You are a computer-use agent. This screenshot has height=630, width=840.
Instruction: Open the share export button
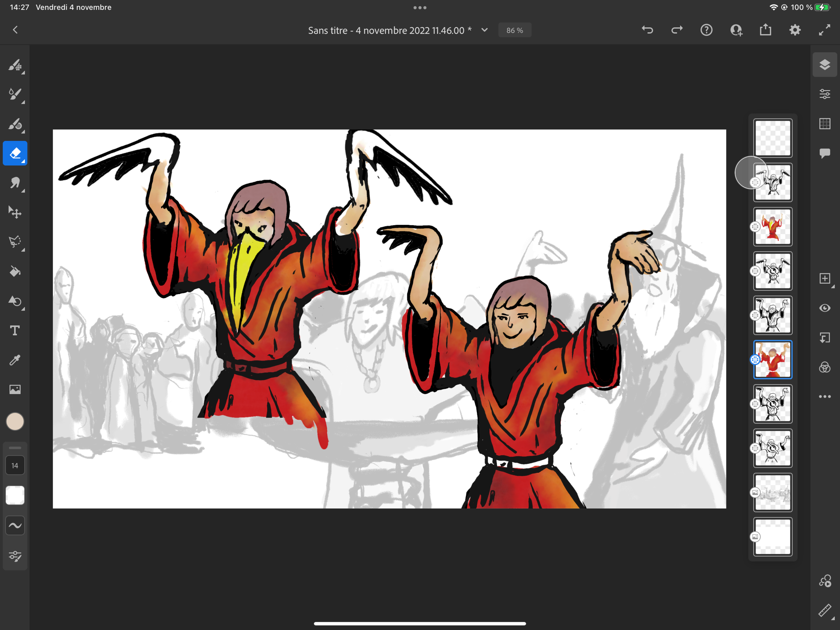pyautogui.click(x=765, y=30)
